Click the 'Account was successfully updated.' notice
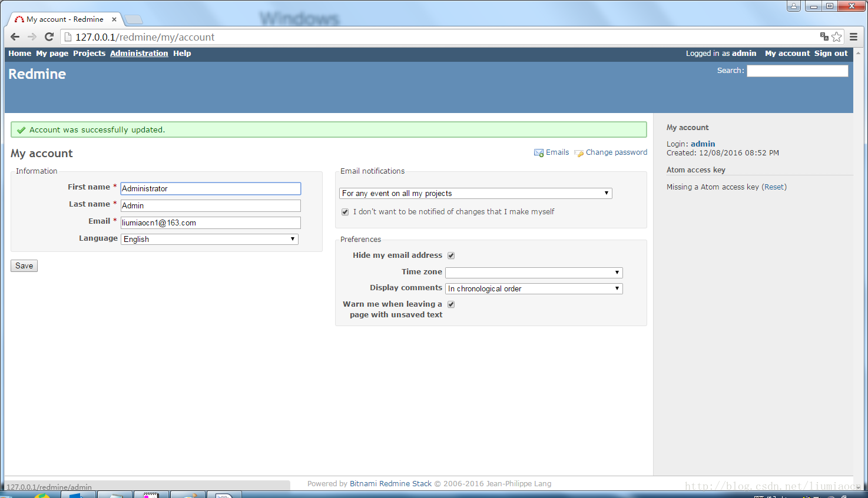Screen dimensions: 868x498 [329, 130]
